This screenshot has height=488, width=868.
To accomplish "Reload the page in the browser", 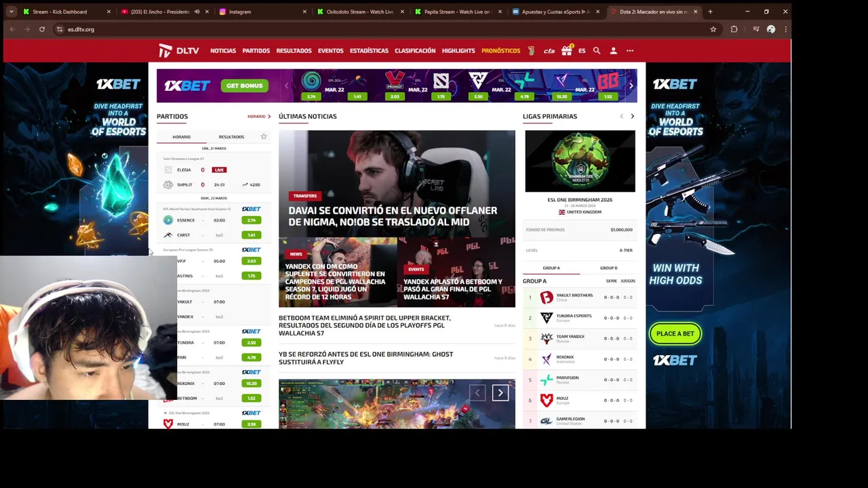I will click(42, 29).
